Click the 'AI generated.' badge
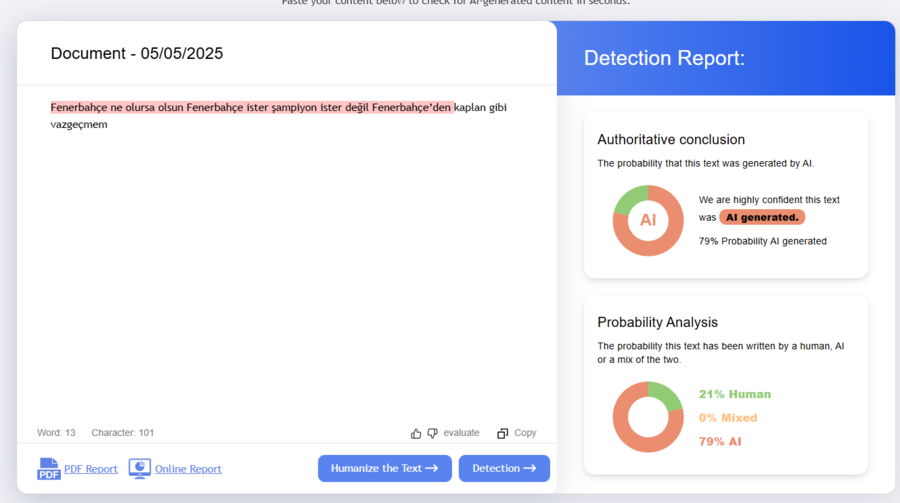The height and width of the screenshot is (503, 900). [x=762, y=217]
